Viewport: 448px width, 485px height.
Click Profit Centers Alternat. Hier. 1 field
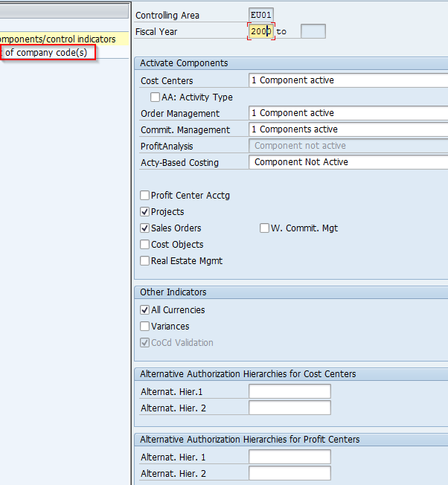(x=290, y=457)
